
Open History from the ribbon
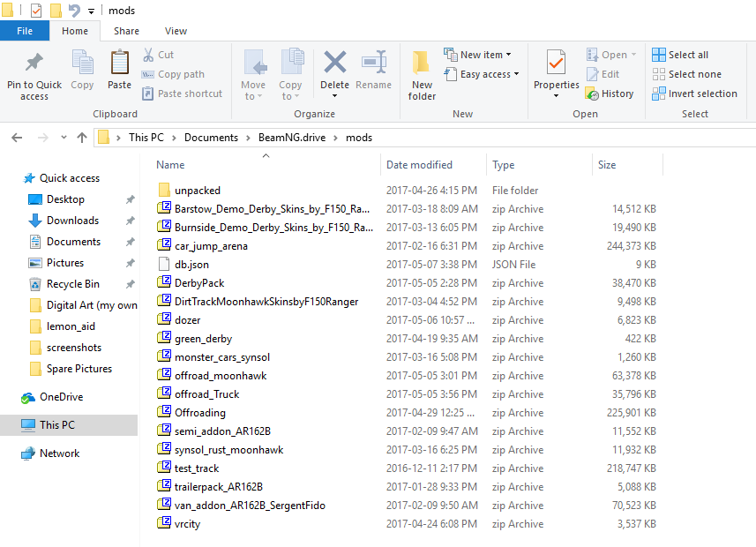(610, 94)
